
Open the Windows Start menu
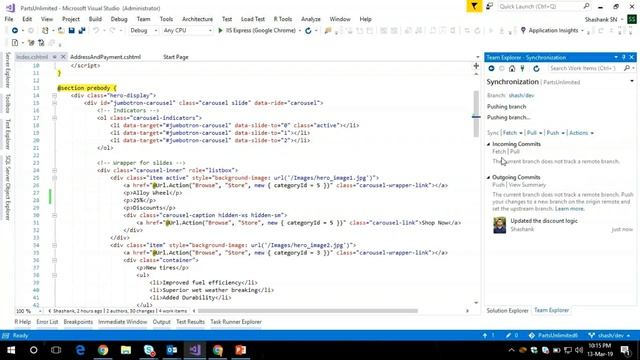(11, 350)
